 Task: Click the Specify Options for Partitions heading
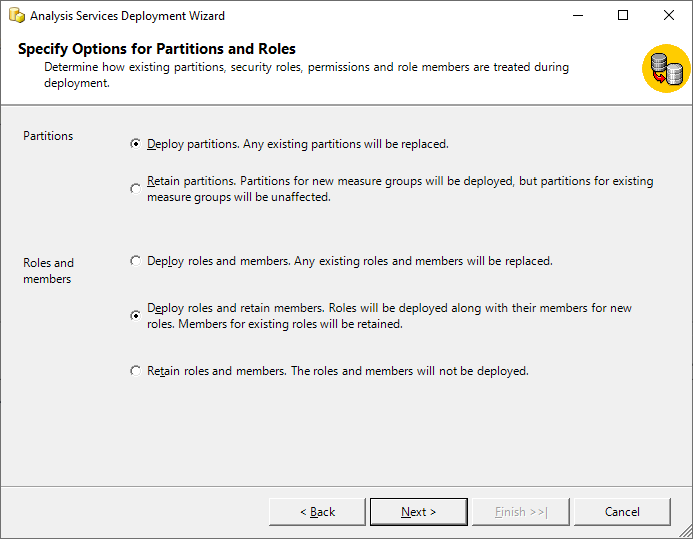point(157,49)
